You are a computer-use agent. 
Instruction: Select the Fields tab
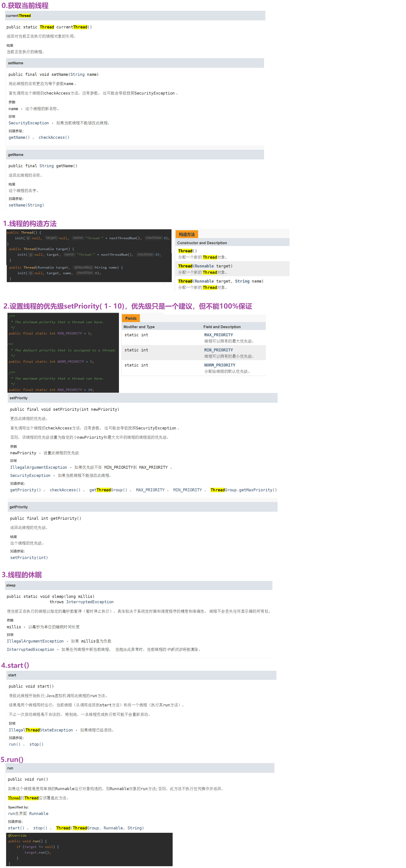[x=131, y=318]
